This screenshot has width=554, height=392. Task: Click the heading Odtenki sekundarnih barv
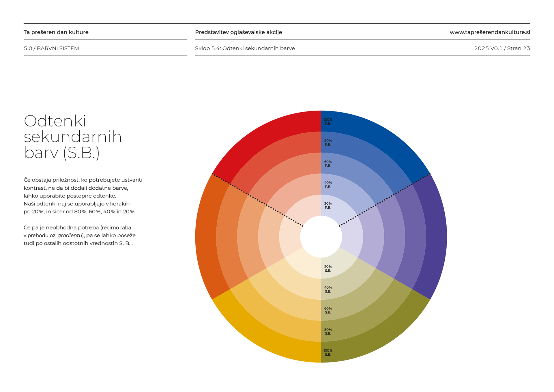pos(72,137)
